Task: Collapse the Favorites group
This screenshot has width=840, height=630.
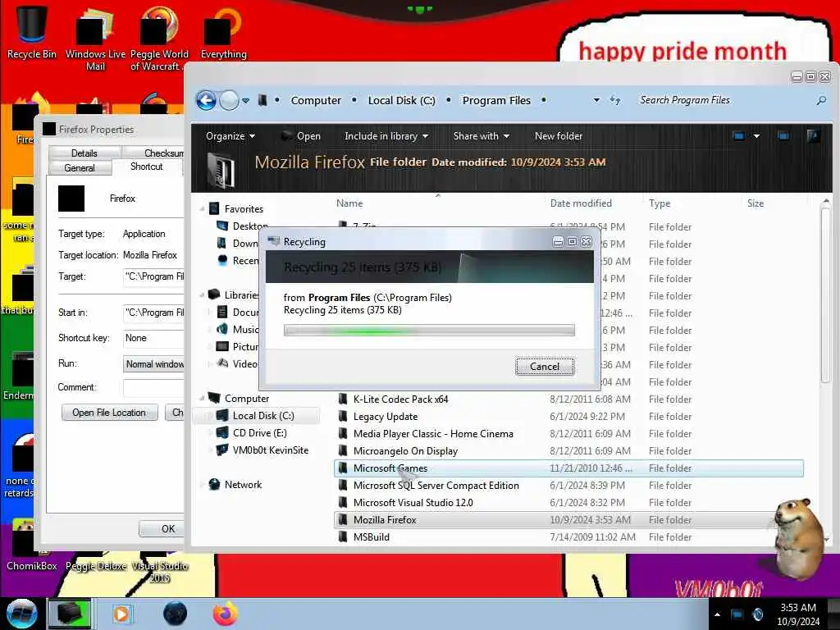Action: [x=203, y=208]
